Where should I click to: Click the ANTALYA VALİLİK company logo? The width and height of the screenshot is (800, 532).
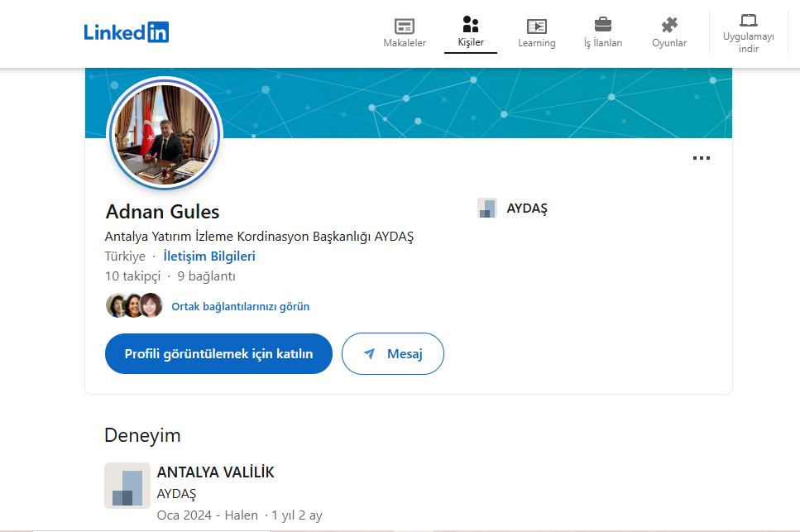[127, 486]
